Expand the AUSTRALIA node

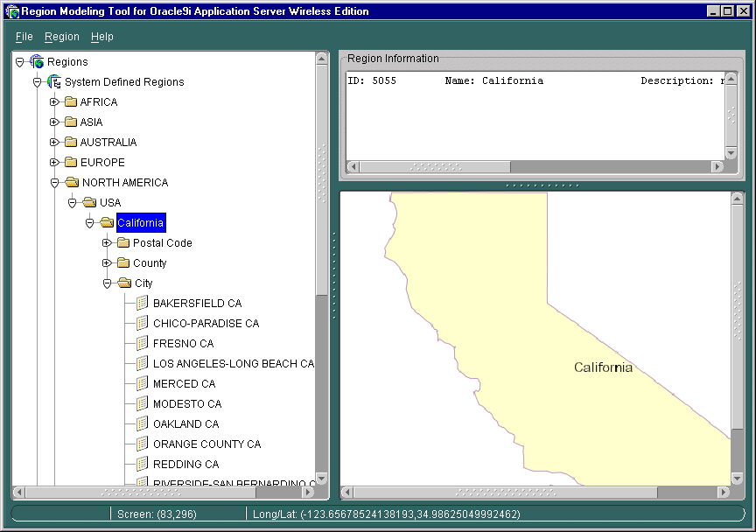pos(54,143)
